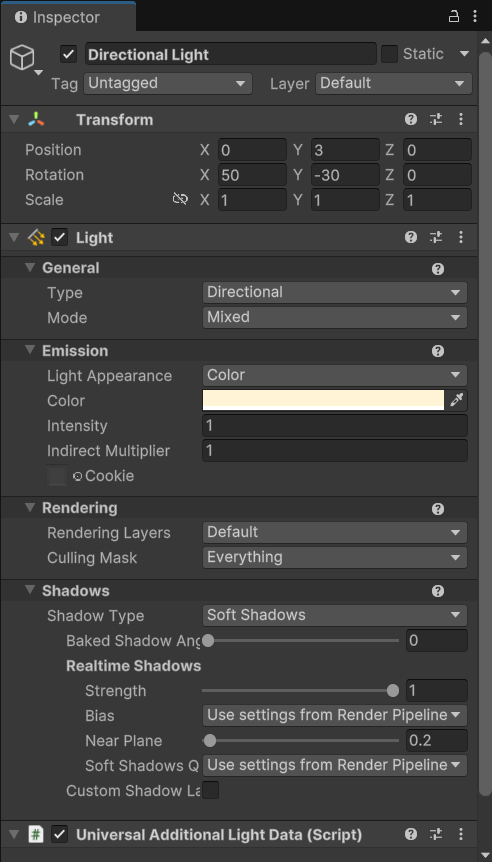
Task: Click the shadow Strength slider
Action: point(301,690)
